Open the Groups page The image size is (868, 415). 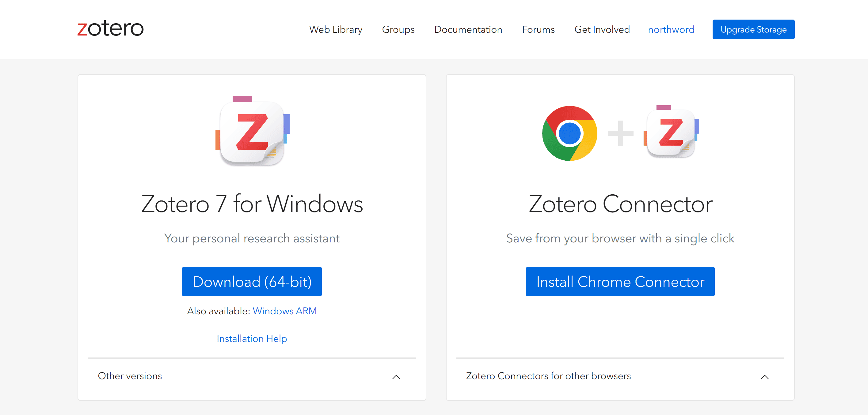398,30
